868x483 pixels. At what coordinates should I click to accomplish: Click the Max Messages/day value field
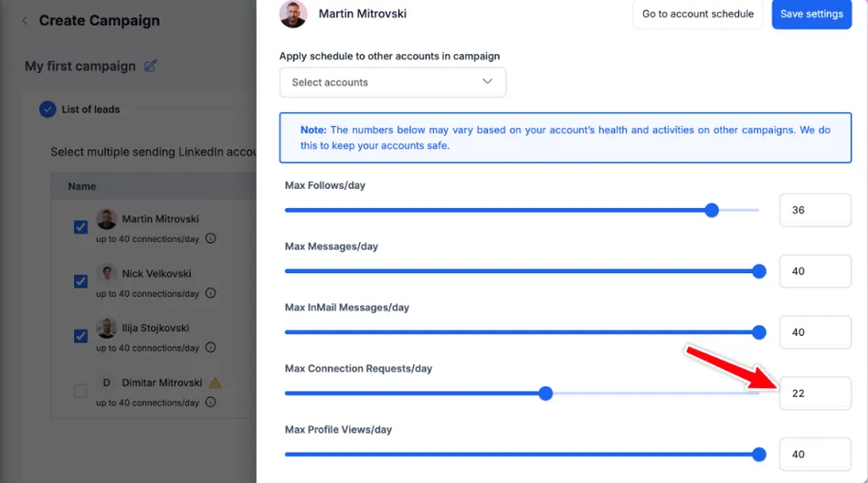pos(815,271)
